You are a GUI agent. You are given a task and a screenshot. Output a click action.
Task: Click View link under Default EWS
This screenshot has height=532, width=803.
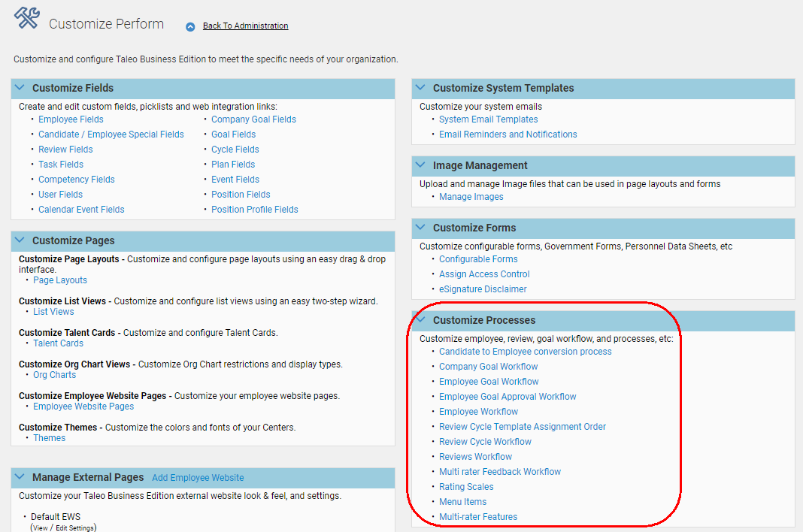pos(41,528)
